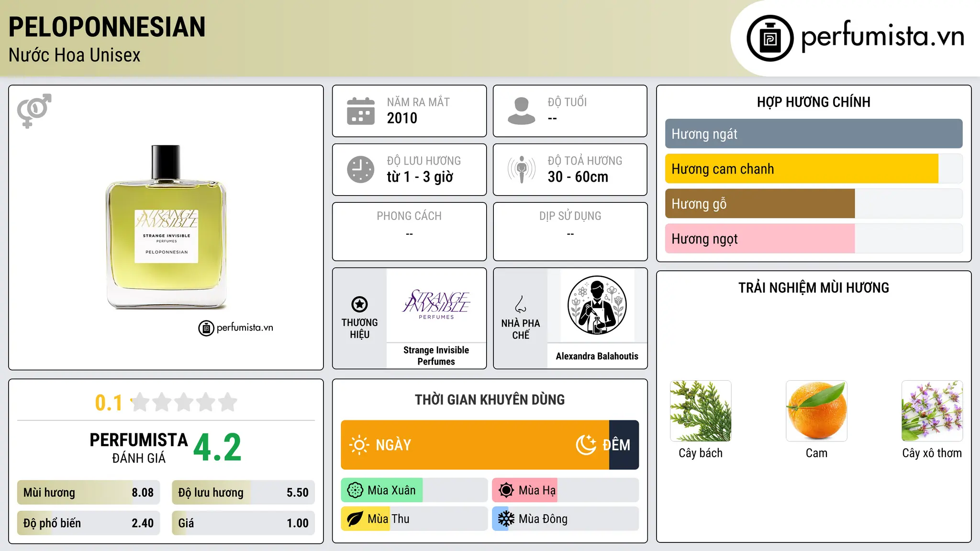Click the person icon beside Độ Tuổi
This screenshot has height=551, width=980.
coord(522,111)
